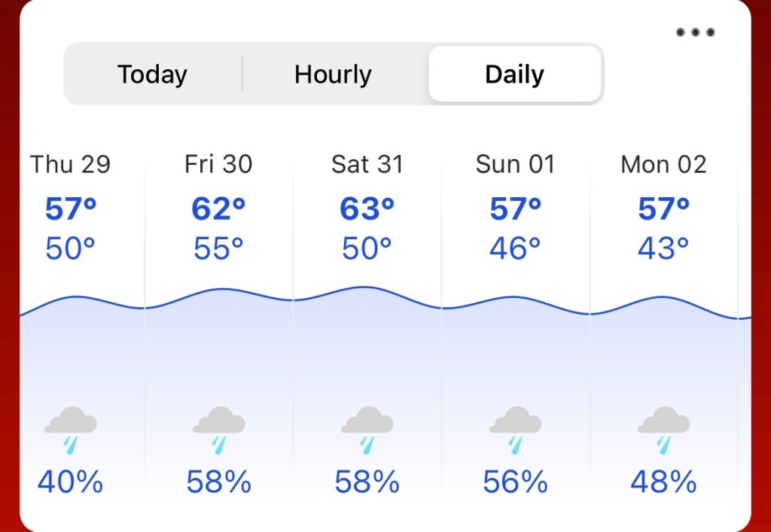Tap the Mon 02 day header
771x532 pixels.
coord(663,164)
